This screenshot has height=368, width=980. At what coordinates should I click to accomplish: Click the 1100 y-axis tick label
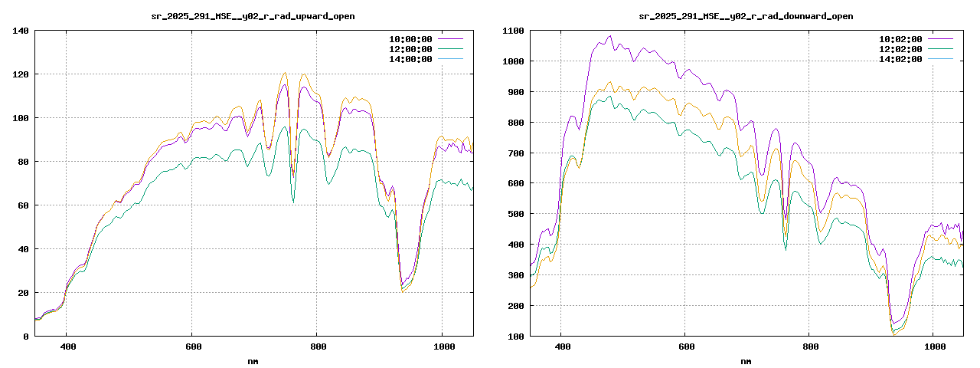click(x=511, y=31)
